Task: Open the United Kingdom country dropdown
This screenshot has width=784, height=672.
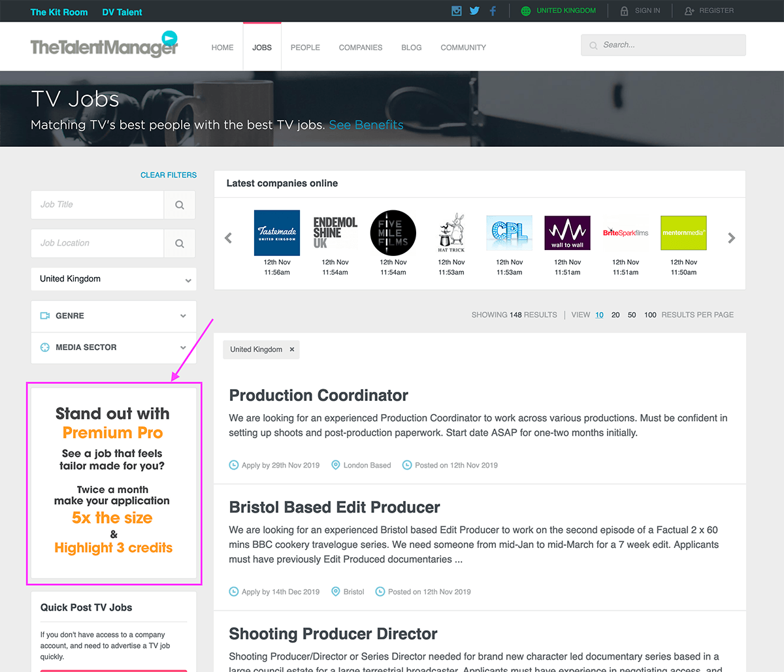Action: point(114,279)
